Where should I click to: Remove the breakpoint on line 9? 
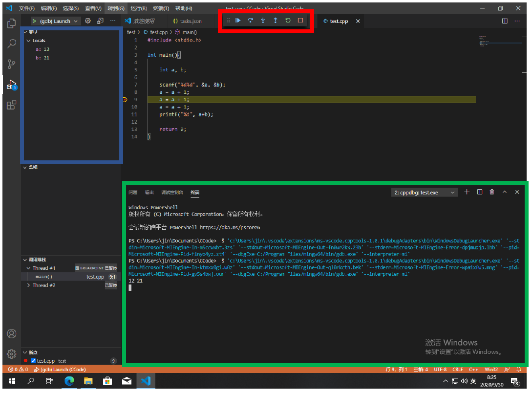coord(125,100)
